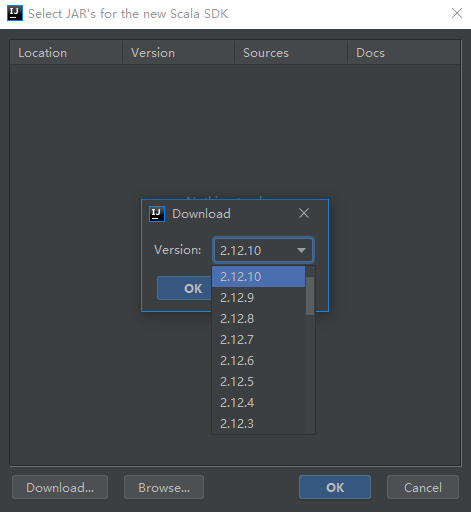The width and height of the screenshot is (471, 512).
Task: Pick version 2.12.7 from dropdown
Action: point(258,340)
